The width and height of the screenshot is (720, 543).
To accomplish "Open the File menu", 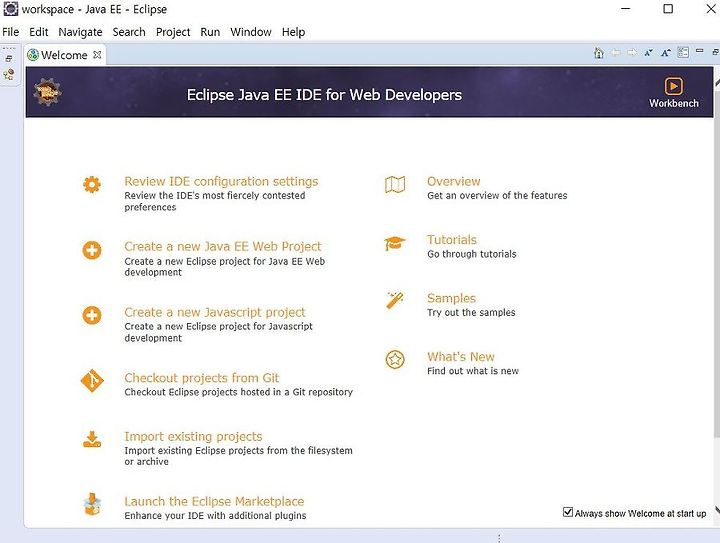I will pos(11,32).
